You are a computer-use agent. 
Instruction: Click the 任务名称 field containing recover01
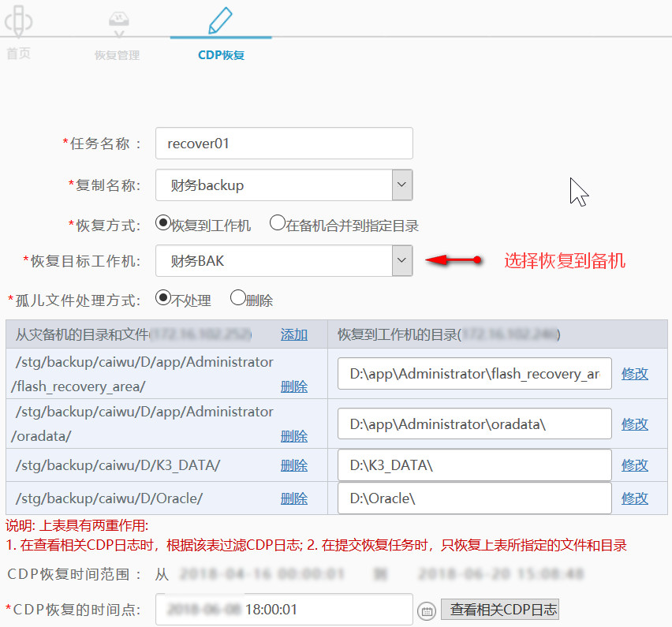coord(284,144)
